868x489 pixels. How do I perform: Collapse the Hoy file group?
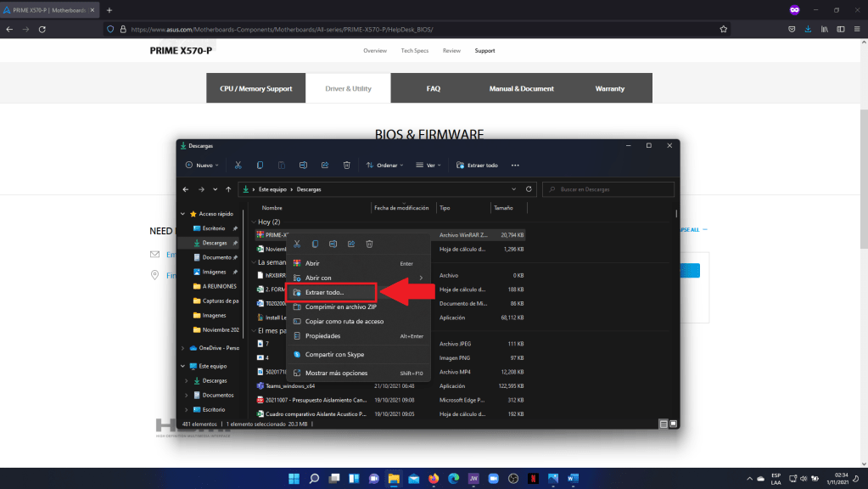pos(254,222)
